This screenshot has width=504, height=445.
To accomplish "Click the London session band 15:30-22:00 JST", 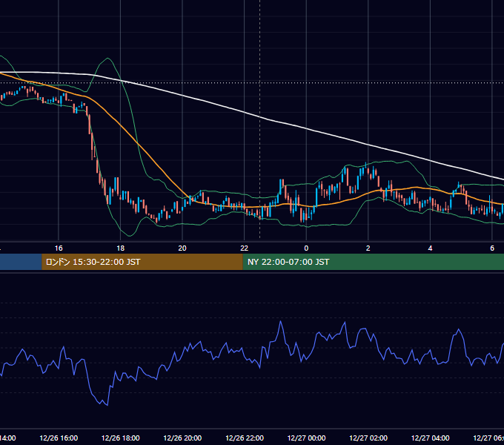I will click(142, 262).
